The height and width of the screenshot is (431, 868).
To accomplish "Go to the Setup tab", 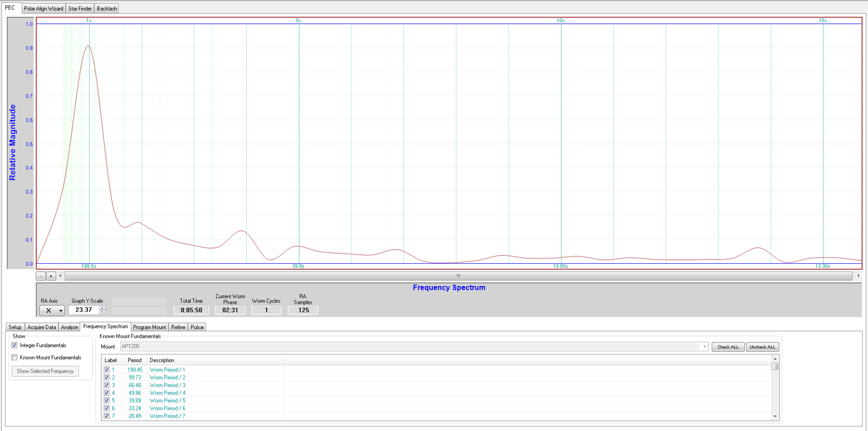I will tap(15, 327).
